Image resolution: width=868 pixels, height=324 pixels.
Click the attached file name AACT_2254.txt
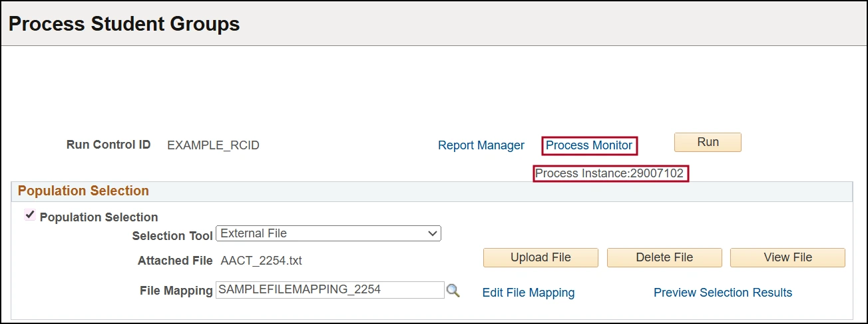pos(261,261)
